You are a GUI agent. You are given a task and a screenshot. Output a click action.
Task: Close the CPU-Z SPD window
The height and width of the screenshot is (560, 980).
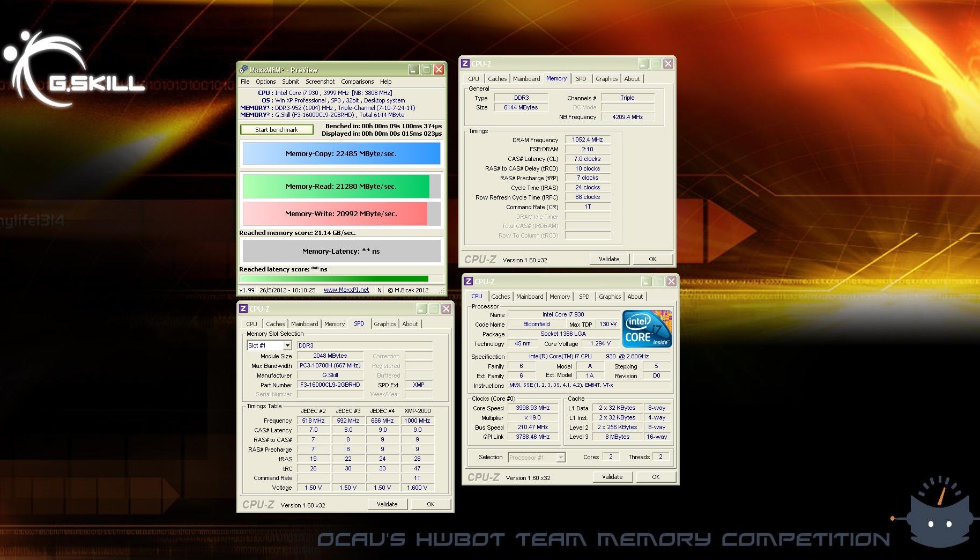[446, 308]
